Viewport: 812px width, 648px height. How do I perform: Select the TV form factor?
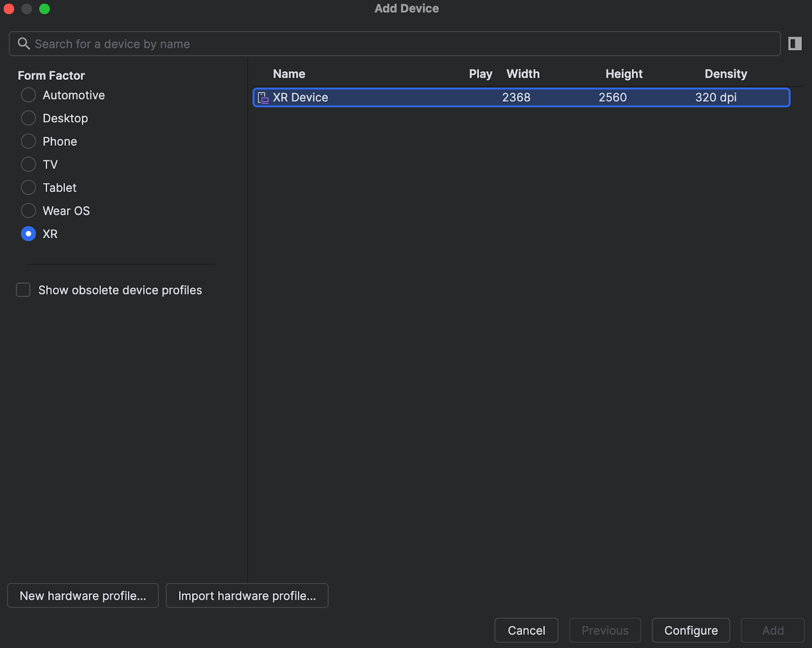(28, 164)
